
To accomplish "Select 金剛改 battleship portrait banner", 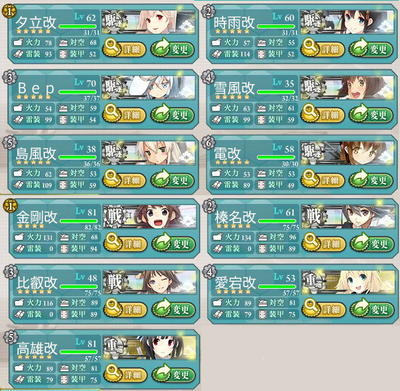I will coord(150,217).
